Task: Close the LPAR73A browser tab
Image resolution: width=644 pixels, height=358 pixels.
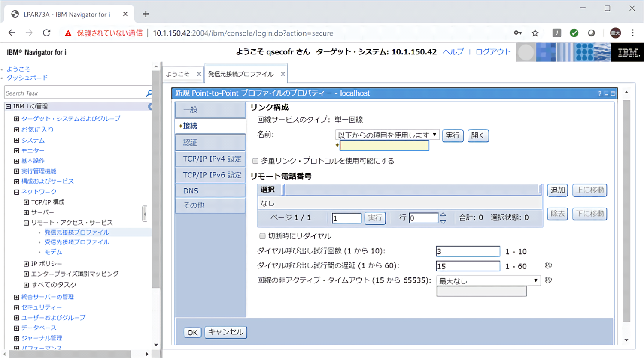Action: pyautogui.click(x=125, y=14)
